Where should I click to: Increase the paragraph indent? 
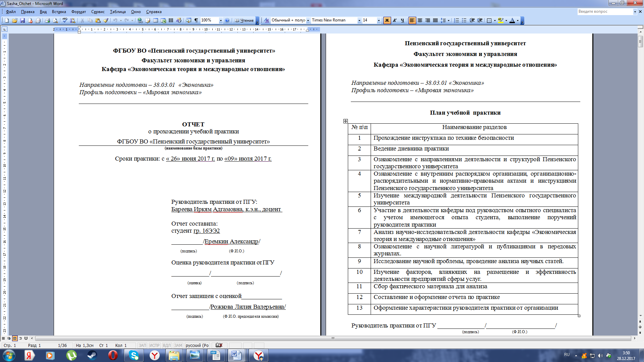coord(480,20)
